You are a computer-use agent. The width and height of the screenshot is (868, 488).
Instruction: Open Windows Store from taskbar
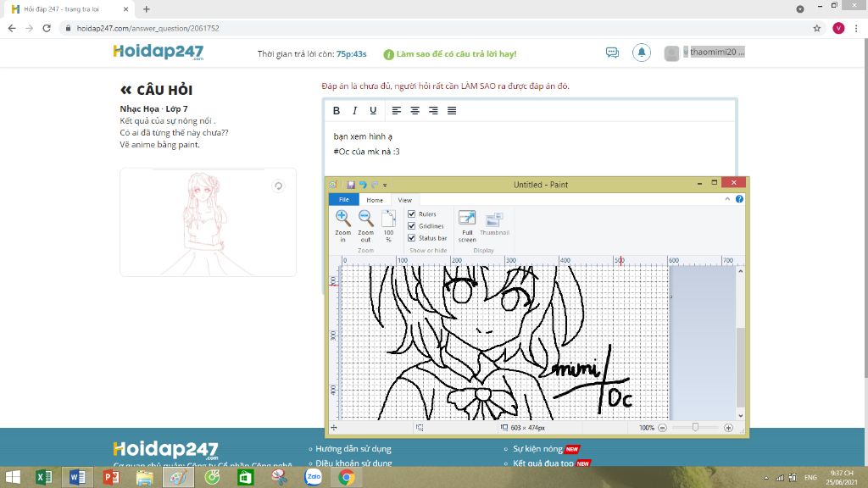(x=245, y=477)
